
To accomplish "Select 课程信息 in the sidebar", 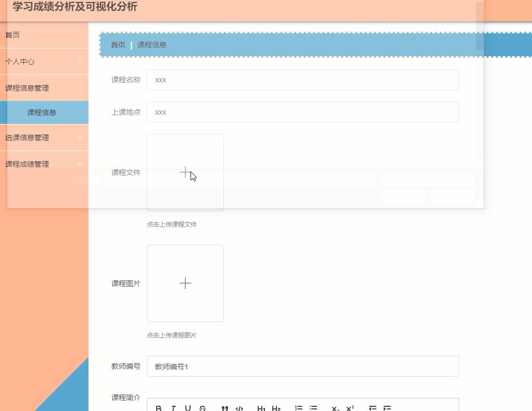I will 42,112.
